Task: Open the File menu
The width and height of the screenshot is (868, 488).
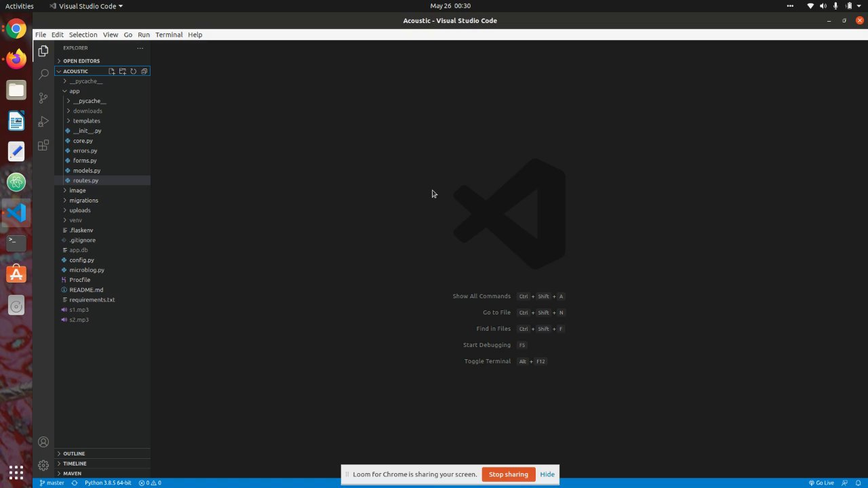Action: [41, 35]
